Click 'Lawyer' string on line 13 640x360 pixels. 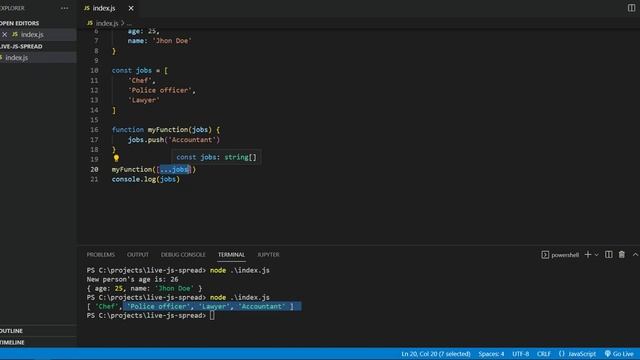[x=144, y=100]
